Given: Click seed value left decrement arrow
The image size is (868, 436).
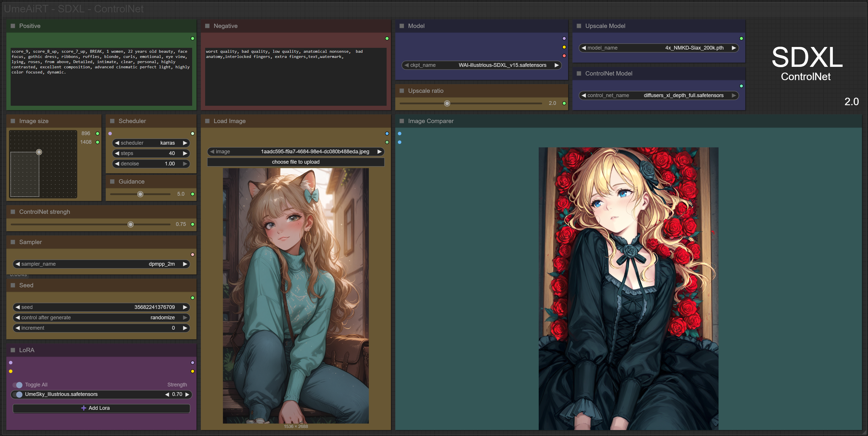Looking at the screenshot, I should click(x=18, y=307).
